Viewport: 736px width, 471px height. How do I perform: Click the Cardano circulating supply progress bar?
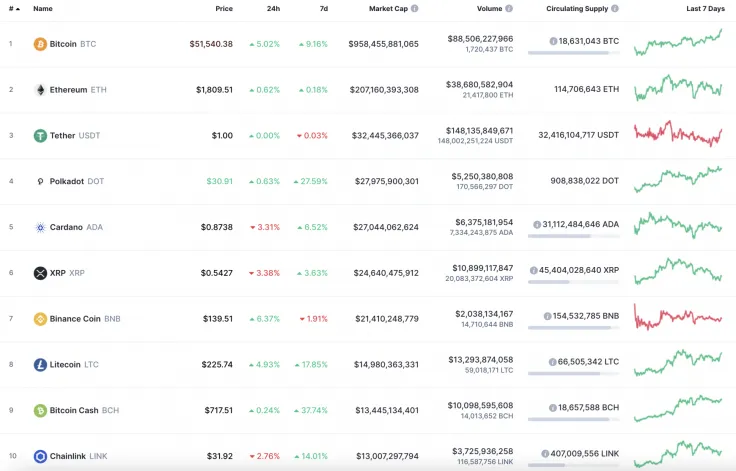point(574,236)
